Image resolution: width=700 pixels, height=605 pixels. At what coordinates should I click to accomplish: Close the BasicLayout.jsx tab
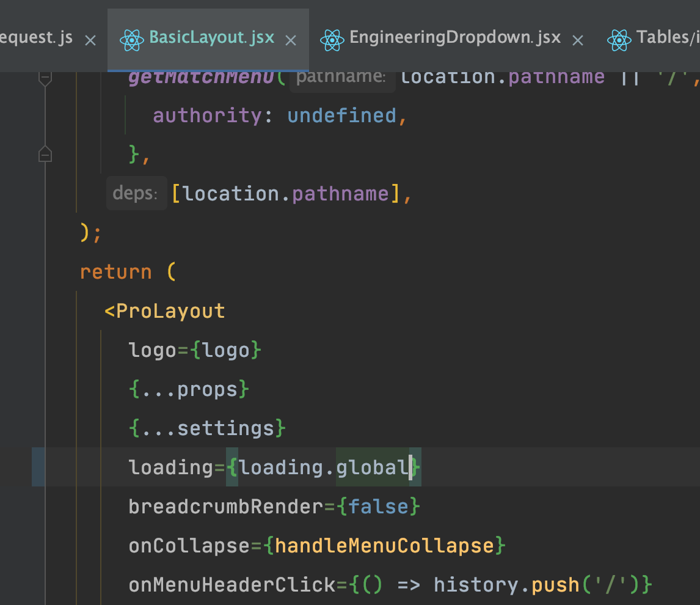click(x=291, y=40)
